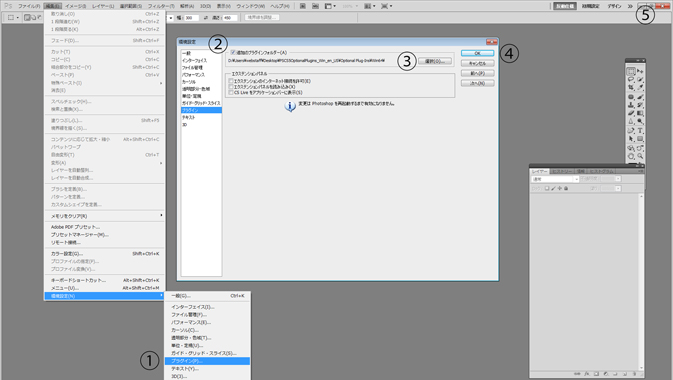Viewport: 673px width, 380px height.
Task: Select the Clone Stamp tool
Action: [631, 105]
